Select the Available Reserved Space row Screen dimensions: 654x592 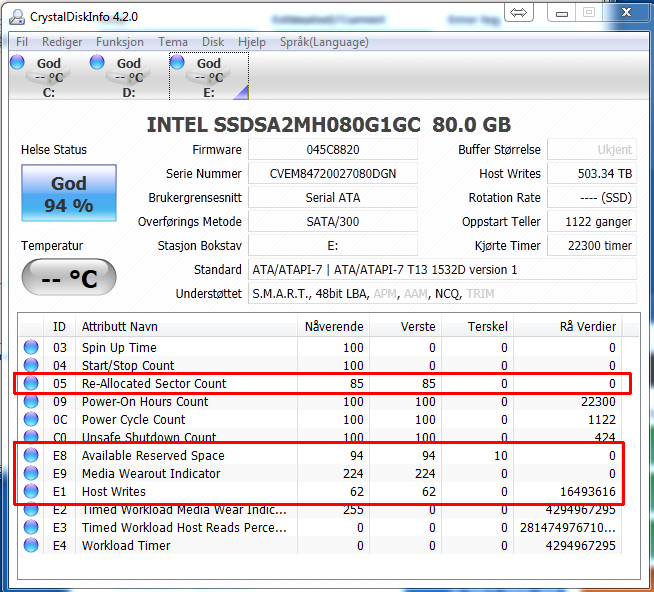(320, 455)
